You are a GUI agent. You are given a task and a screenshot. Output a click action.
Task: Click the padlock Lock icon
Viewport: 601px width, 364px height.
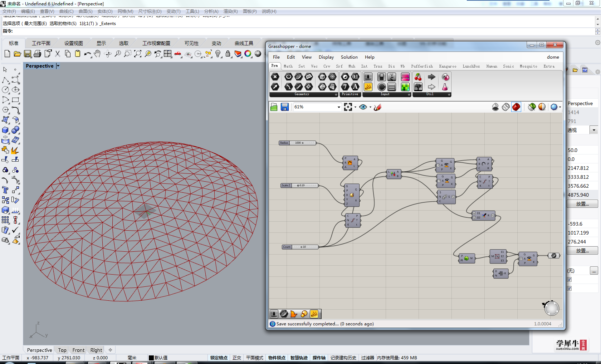(228, 54)
